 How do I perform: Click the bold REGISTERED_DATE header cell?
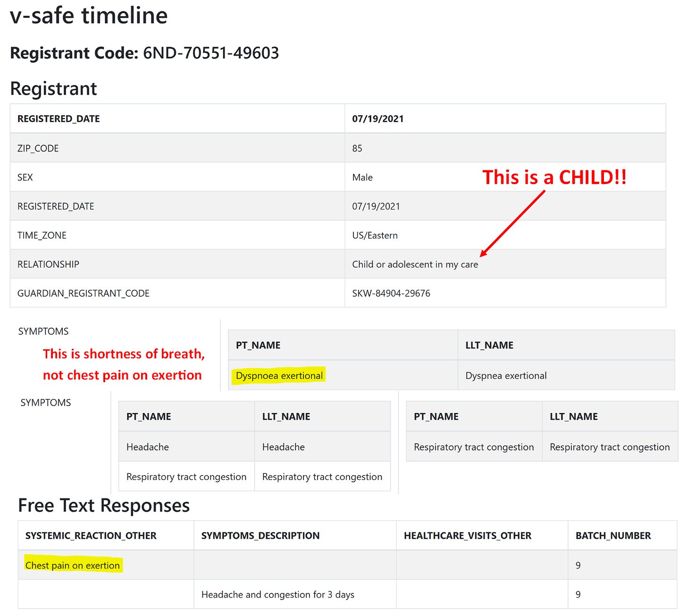[177, 118]
